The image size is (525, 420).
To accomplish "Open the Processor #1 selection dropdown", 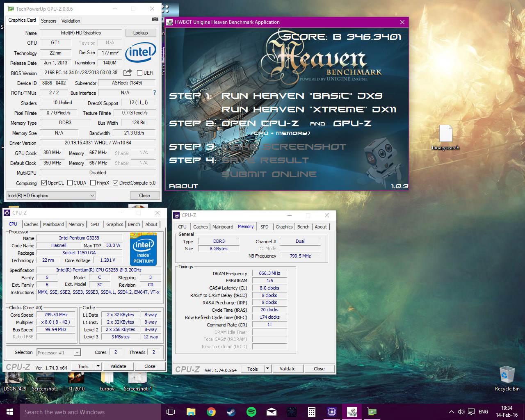I will point(59,352).
